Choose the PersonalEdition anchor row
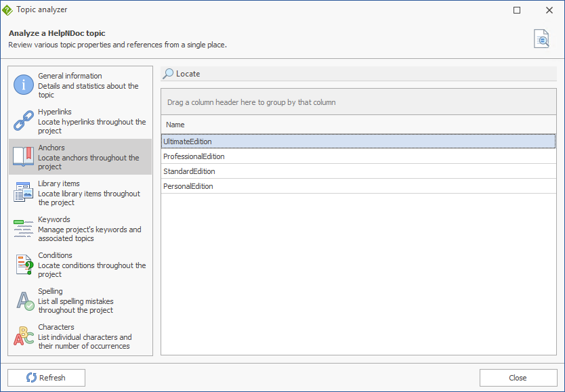This screenshot has height=392, width=565. (358, 186)
